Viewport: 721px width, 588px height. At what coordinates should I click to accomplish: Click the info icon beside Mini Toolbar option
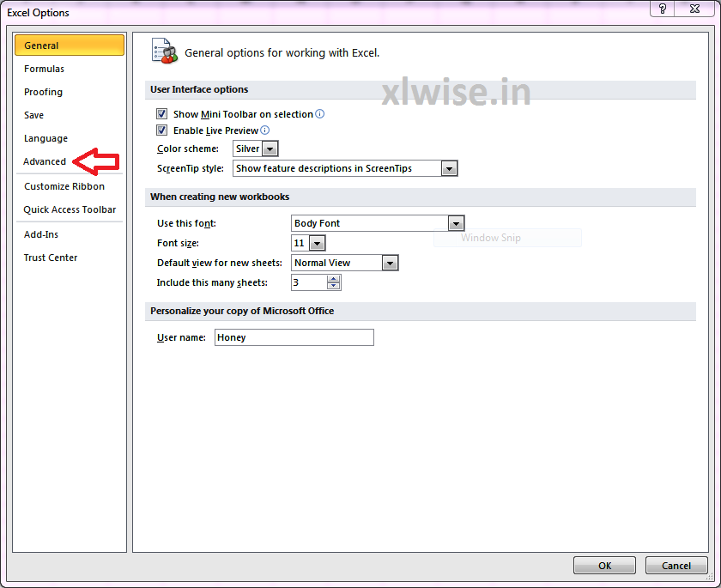pyautogui.click(x=318, y=112)
